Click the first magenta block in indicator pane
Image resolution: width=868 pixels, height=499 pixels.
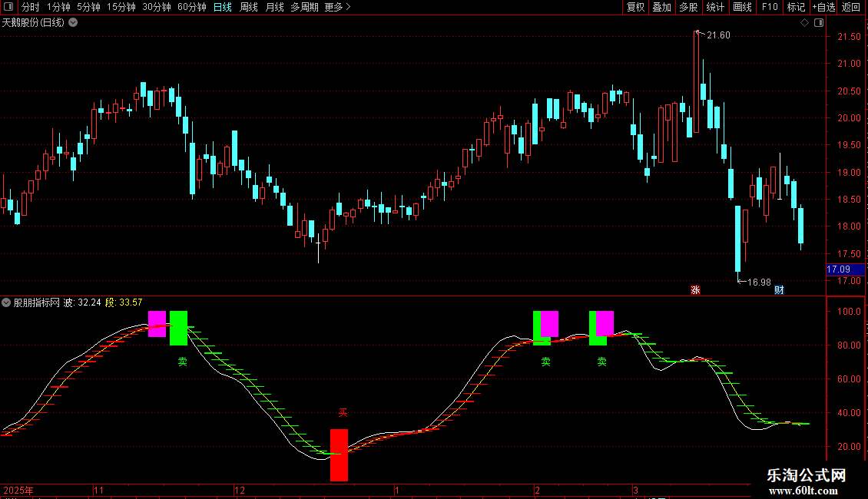(x=157, y=324)
